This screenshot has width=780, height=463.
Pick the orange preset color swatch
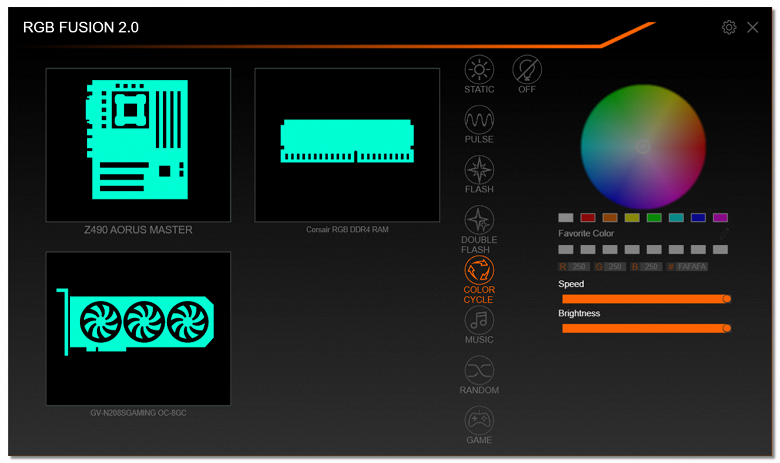click(610, 217)
